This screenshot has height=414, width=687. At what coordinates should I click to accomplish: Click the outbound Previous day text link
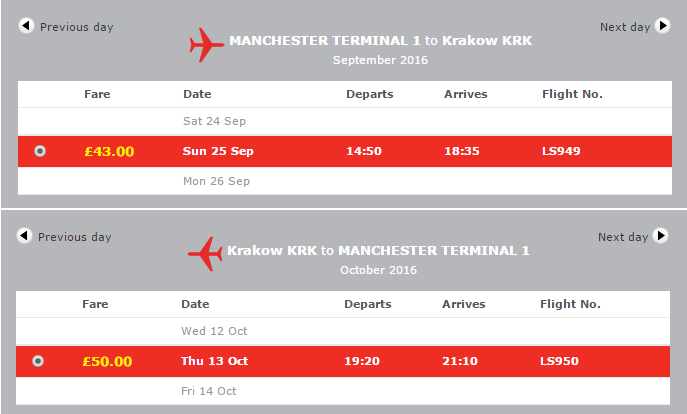[x=77, y=27]
